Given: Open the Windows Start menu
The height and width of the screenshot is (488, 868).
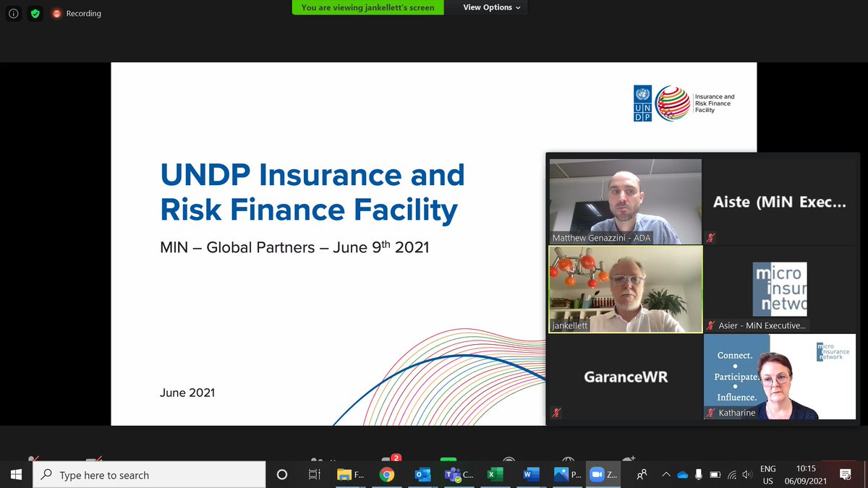Looking at the screenshot, I should [16, 474].
